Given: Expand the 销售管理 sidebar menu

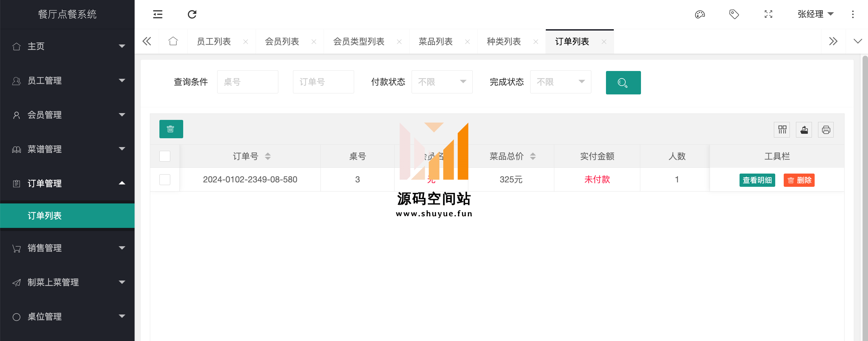Looking at the screenshot, I should (x=67, y=248).
